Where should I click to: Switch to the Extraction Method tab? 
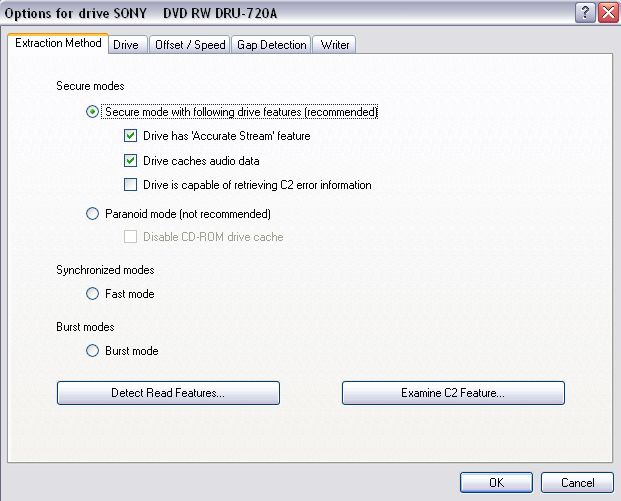(58, 45)
